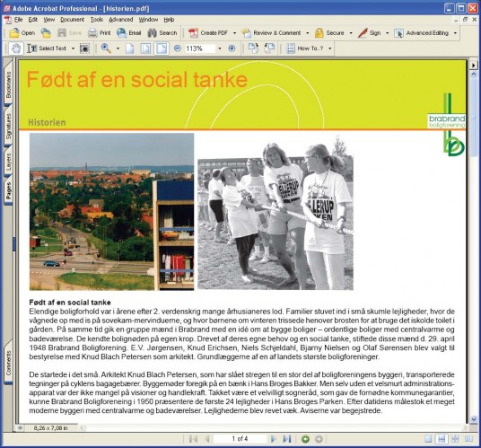Click the vertical scrollbar up arrow

[x=474, y=75]
